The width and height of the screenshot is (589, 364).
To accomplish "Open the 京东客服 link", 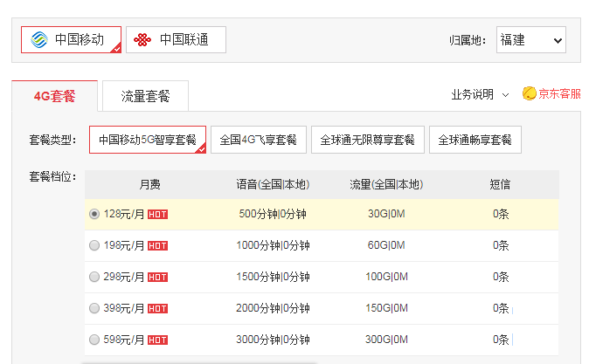I will [x=559, y=93].
